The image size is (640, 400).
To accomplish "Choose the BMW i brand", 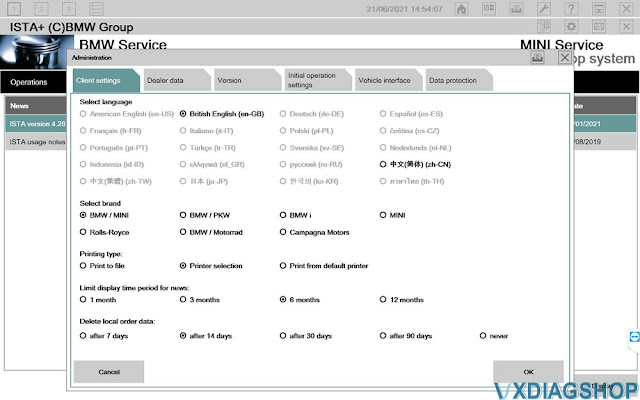I will point(296,215).
